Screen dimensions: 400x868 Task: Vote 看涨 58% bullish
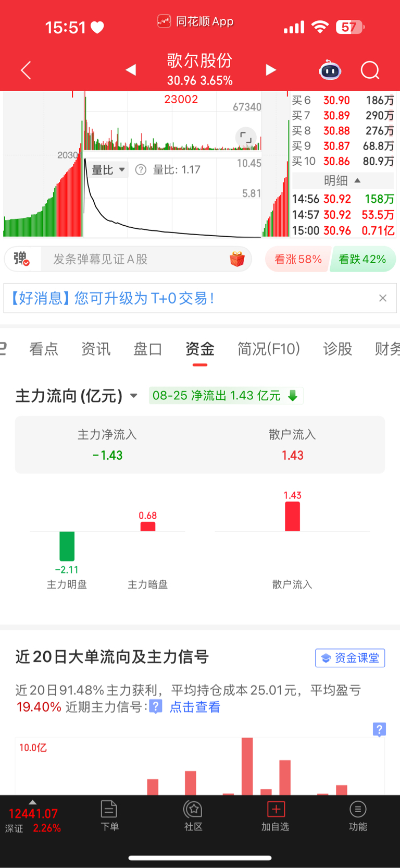(x=298, y=259)
